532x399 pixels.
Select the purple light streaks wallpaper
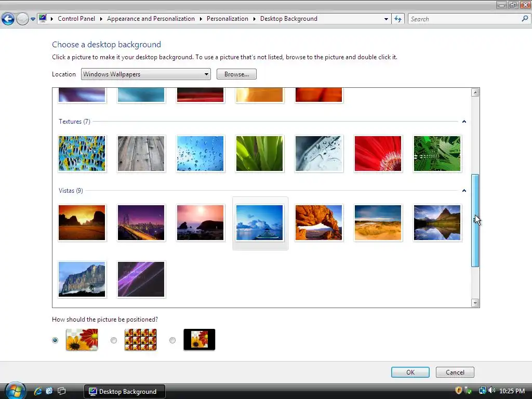(141, 279)
